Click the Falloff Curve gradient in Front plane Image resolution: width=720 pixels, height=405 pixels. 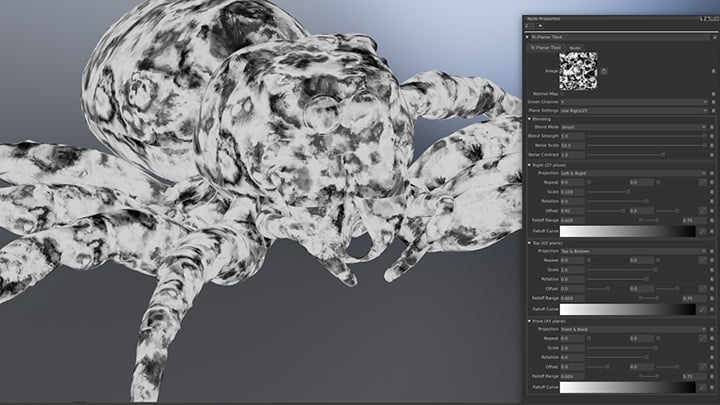628,388
